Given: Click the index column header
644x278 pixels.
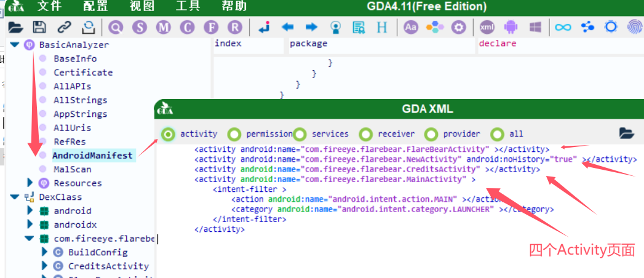Looking at the screenshot, I should pyautogui.click(x=248, y=46).
